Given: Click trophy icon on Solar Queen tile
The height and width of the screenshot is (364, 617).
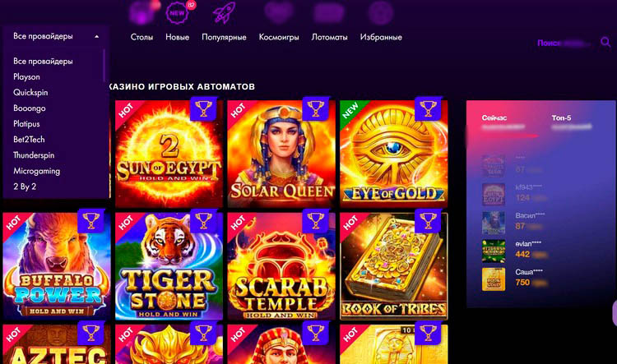Looking at the screenshot, I should pos(316,108).
